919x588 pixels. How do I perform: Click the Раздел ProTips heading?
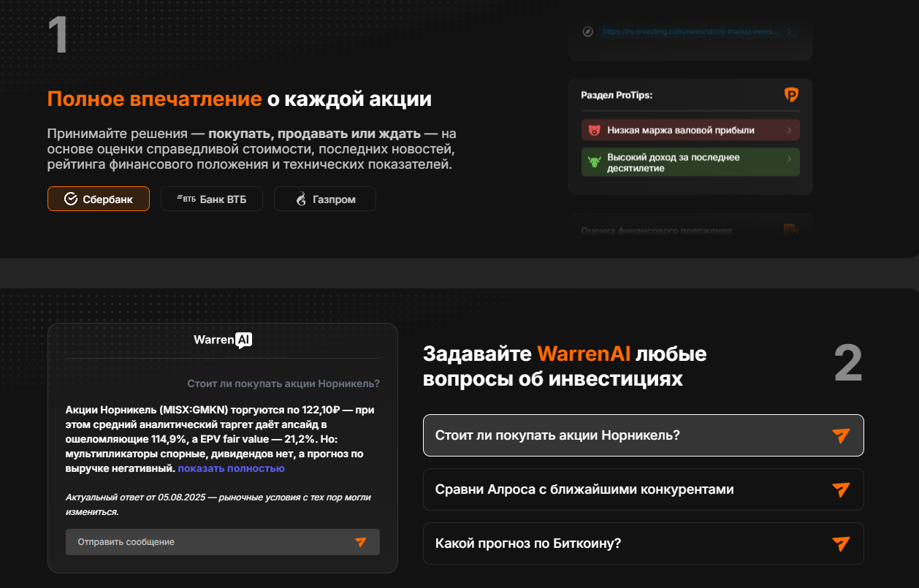click(x=617, y=95)
